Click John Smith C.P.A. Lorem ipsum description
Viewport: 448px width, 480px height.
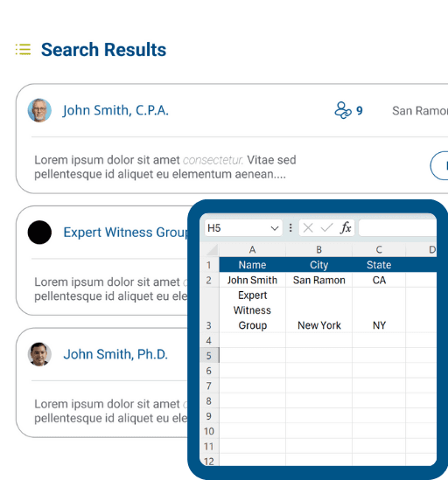point(165,167)
